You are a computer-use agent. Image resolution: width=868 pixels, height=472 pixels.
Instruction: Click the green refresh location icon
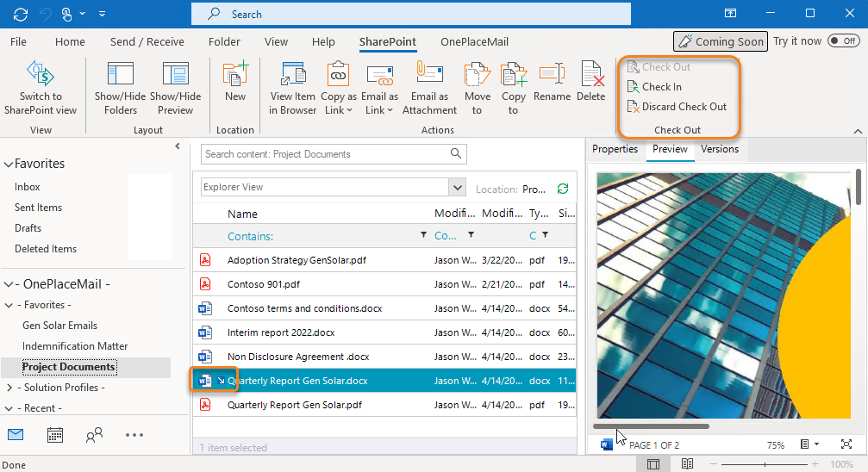coord(563,189)
